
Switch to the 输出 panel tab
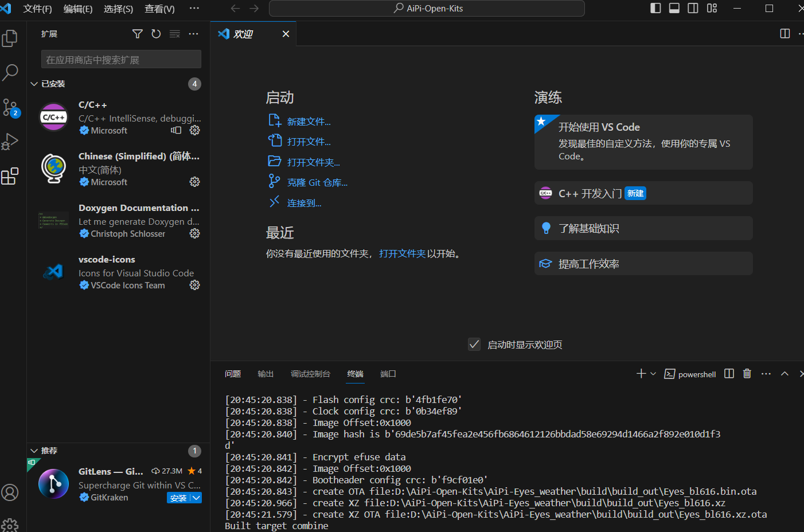266,374
